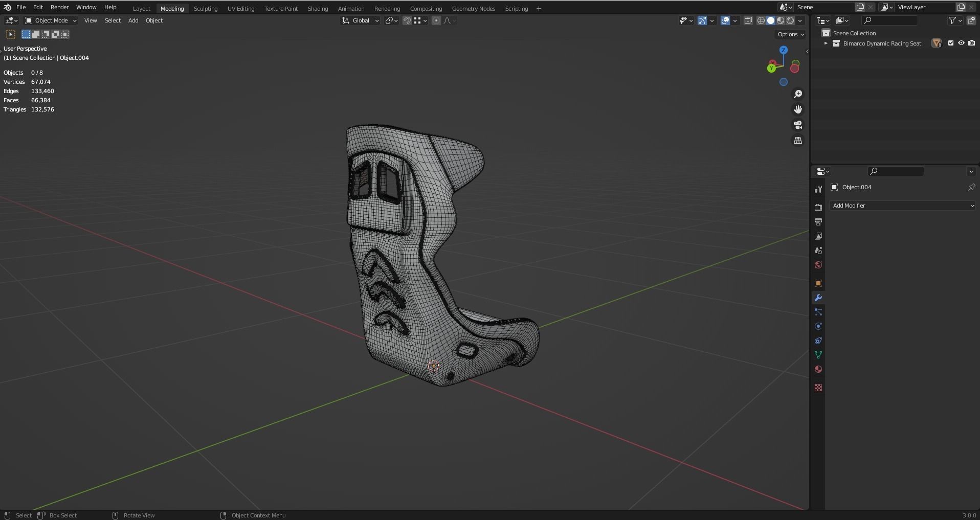The image size is (980, 520).
Task: Open the Material properties tab
Action: pyautogui.click(x=818, y=369)
